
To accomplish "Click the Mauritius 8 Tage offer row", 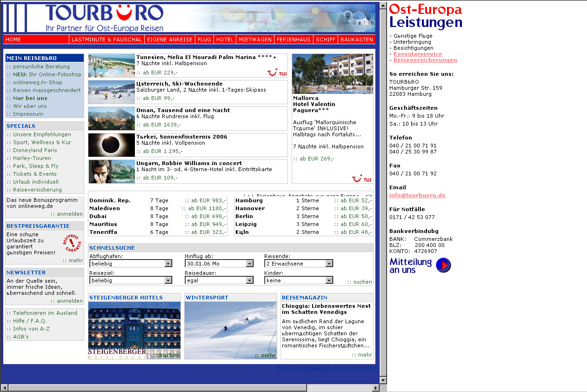I will point(158,224).
